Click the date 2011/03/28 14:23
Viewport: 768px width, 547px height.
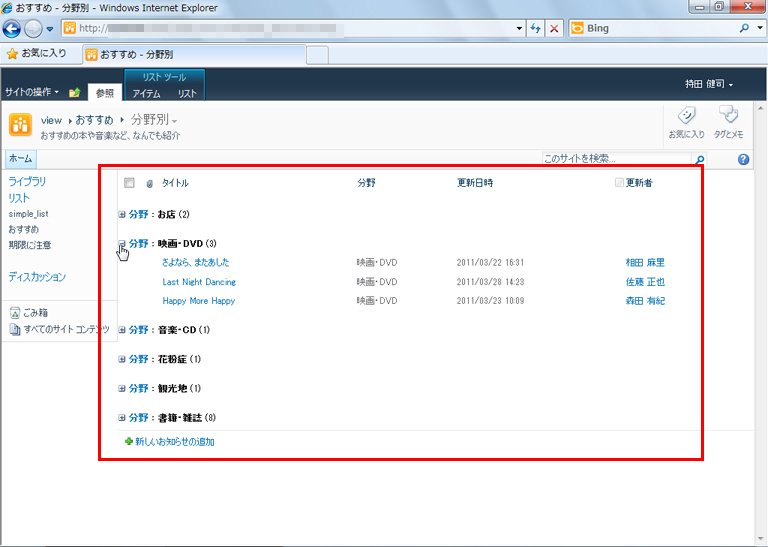point(490,282)
